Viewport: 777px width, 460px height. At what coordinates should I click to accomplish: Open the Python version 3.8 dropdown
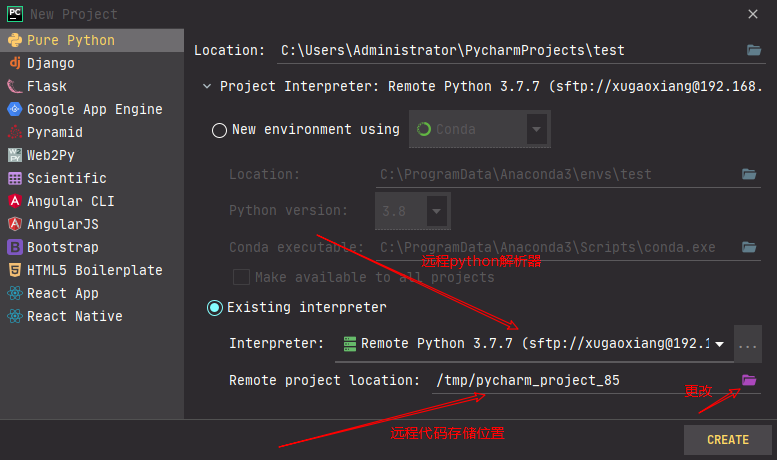click(437, 211)
